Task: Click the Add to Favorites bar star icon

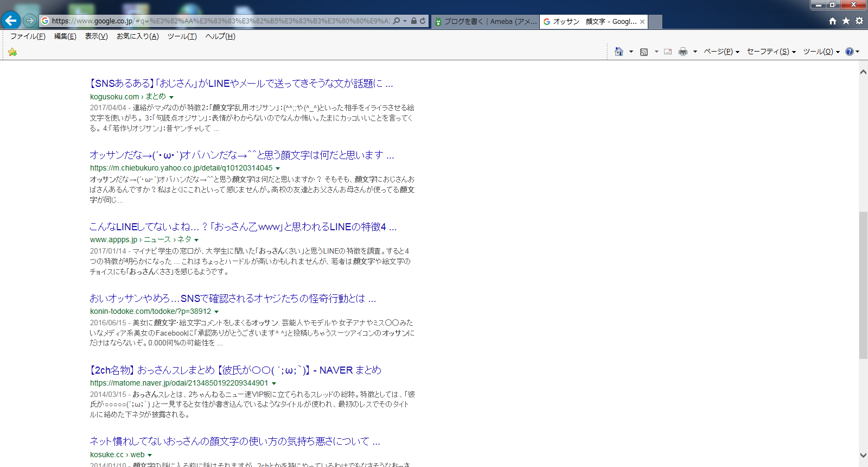Action: [x=12, y=52]
